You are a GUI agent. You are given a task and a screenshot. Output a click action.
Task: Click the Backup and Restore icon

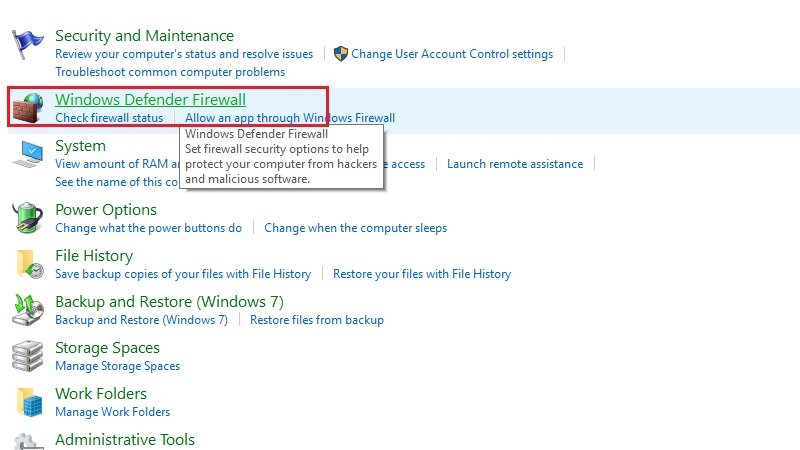point(28,309)
